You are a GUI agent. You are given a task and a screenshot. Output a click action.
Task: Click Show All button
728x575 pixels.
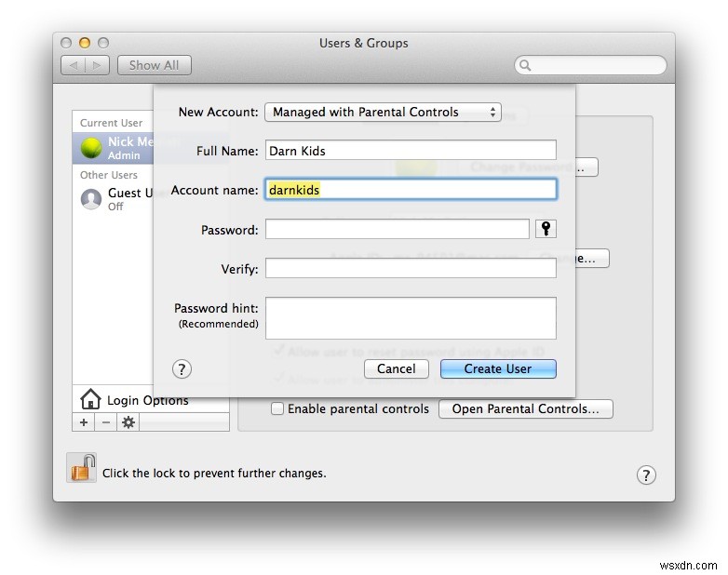[155, 65]
